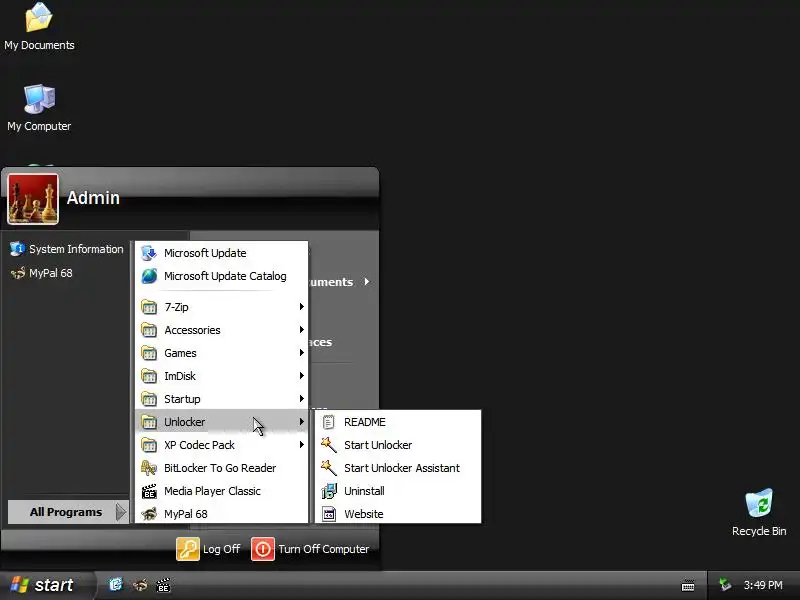Viewport: 800px width, 600px height.
Task: Click the Admin chess user picture
Action: 33,199
